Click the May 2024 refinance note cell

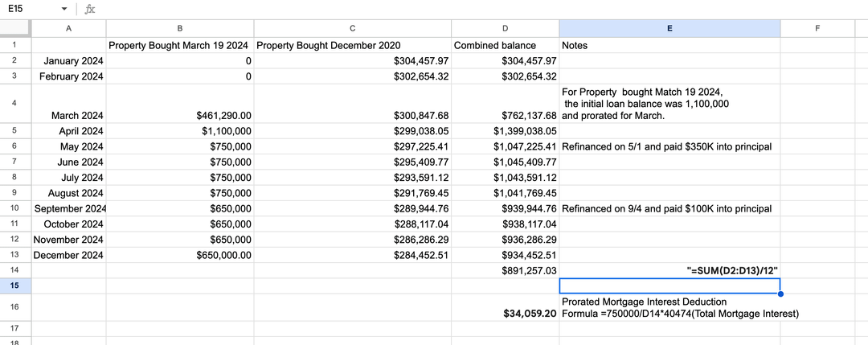[x=669, y=146]
